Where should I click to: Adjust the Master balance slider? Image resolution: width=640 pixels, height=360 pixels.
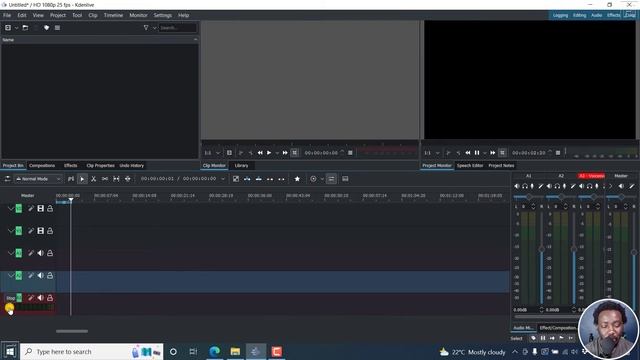621,197
